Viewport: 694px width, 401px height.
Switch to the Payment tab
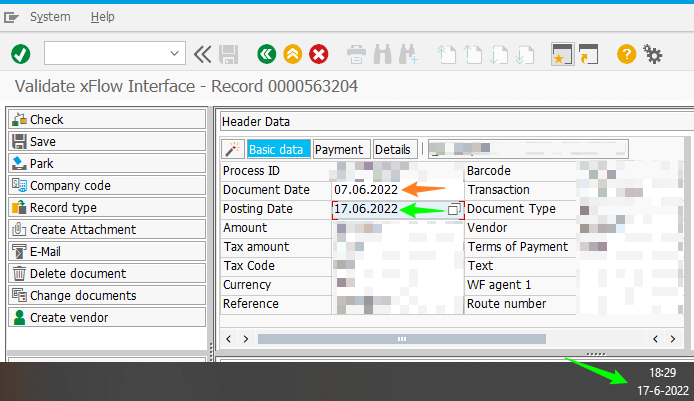click(x=339, y=149)
